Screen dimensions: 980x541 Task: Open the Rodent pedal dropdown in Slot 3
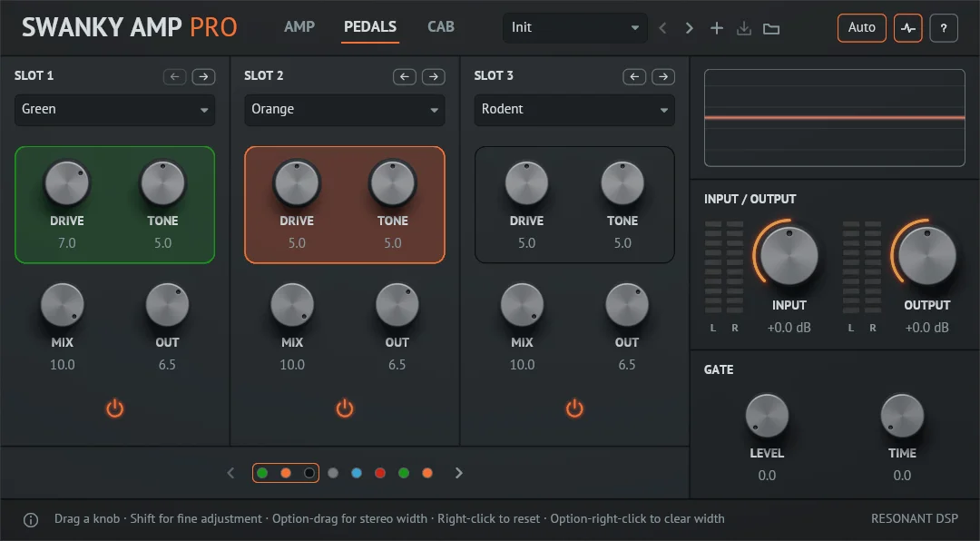pyautogui.click(x=574, y=110)
